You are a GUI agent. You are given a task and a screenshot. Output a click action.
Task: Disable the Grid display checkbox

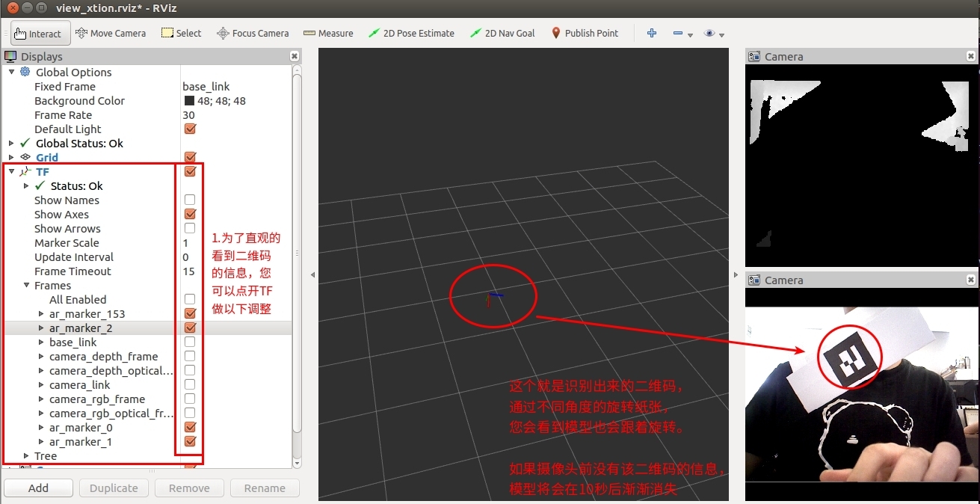click(x=190, y=157)
